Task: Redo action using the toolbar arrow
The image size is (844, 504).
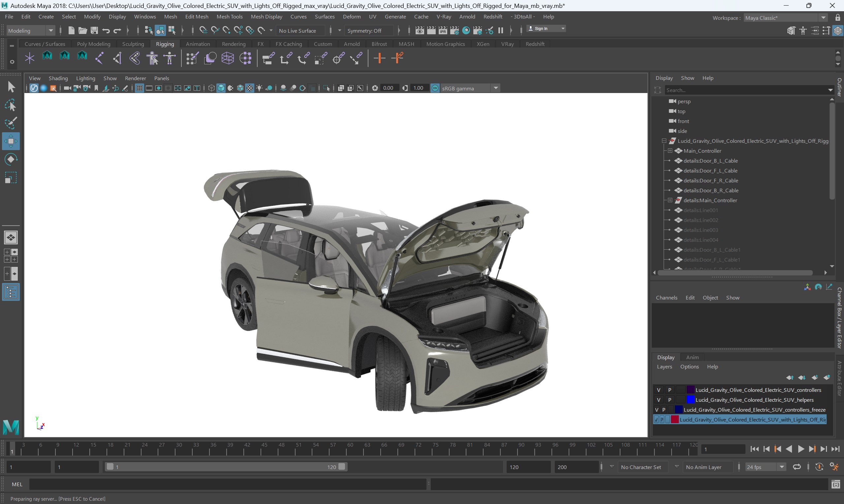Action: coord(117,31)
